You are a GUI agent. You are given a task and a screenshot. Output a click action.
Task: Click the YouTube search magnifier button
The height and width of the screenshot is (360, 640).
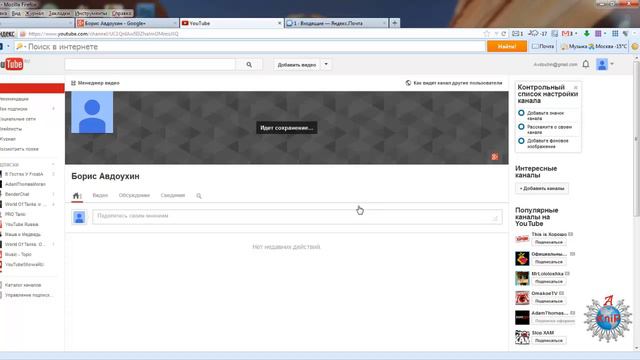point(249,64)
